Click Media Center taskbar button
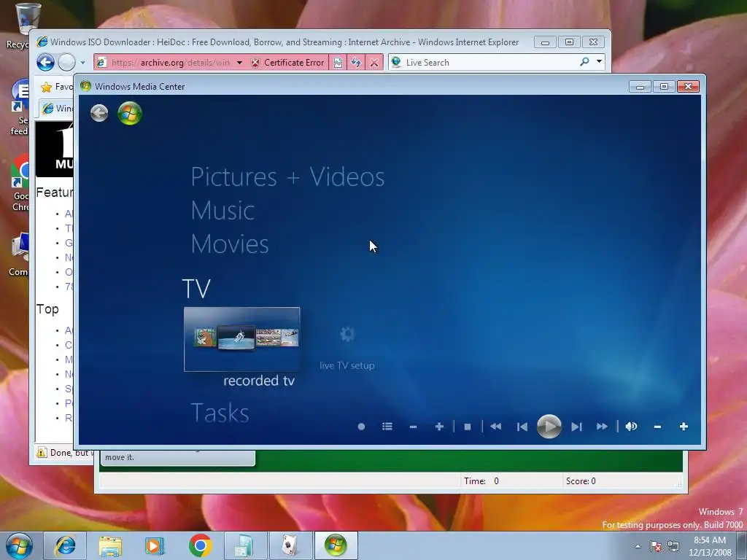This screenshot has width=747, height=560. pyautogui.click(x=336, y=545)
